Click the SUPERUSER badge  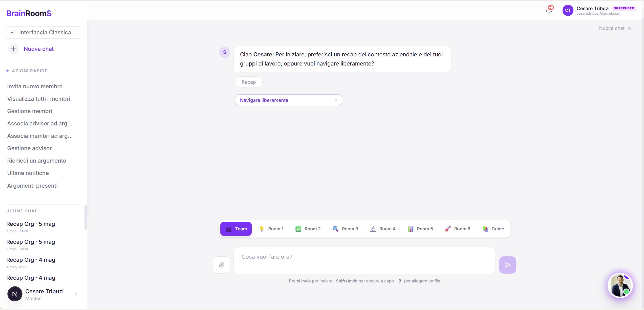(x=624, y=8)
